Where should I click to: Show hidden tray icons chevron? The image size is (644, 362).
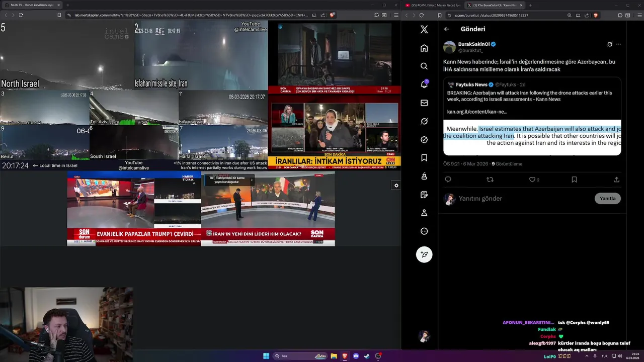point(587,356)
